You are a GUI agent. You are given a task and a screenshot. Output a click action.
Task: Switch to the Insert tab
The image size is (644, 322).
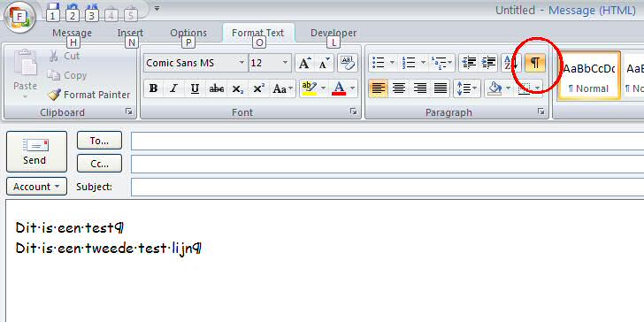130,33
